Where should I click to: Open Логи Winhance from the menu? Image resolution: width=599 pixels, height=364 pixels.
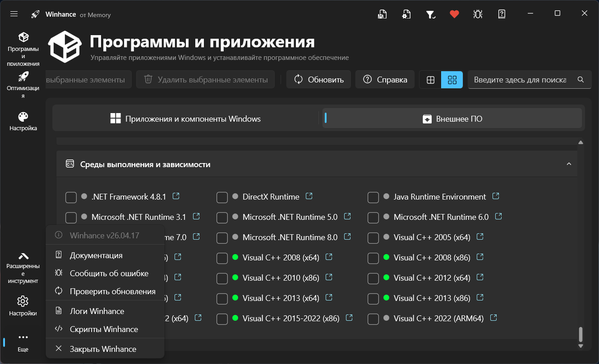(105, 311)
